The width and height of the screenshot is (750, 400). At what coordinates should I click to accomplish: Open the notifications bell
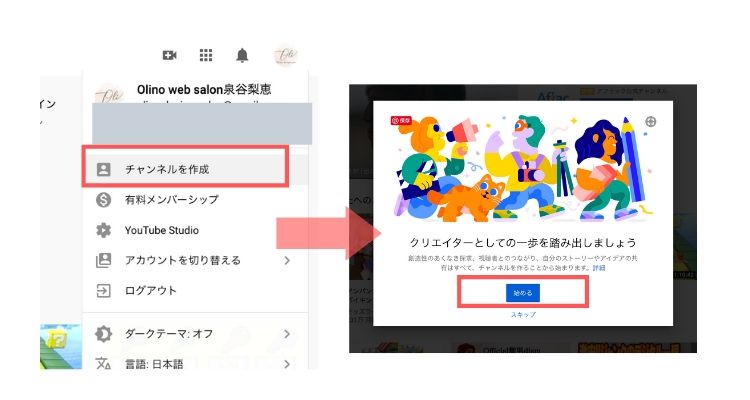(243, 56)
